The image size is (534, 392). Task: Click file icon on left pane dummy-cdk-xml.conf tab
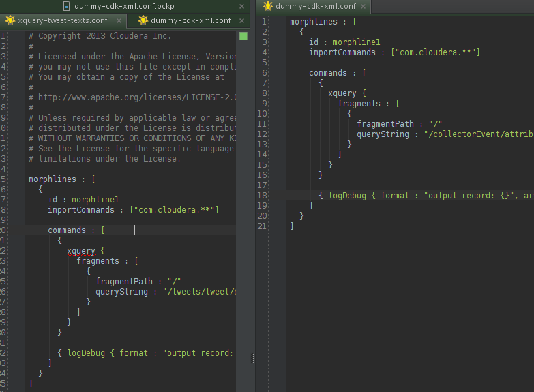(x=142, y=20)
